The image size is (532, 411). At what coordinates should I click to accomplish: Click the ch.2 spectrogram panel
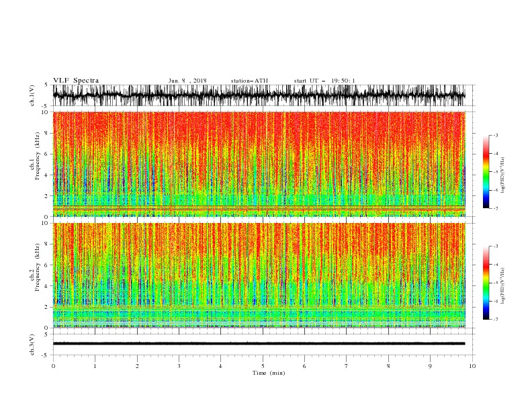point(259,275)
